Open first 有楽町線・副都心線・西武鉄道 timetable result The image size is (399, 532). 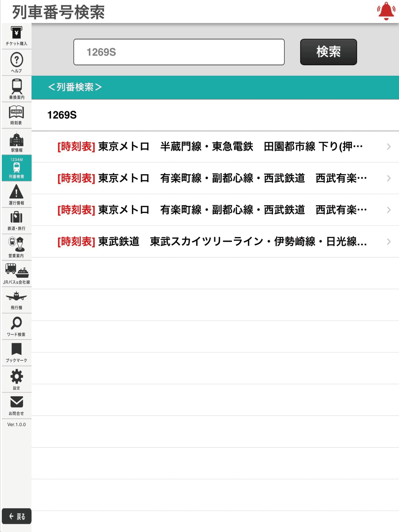point(215,178)
